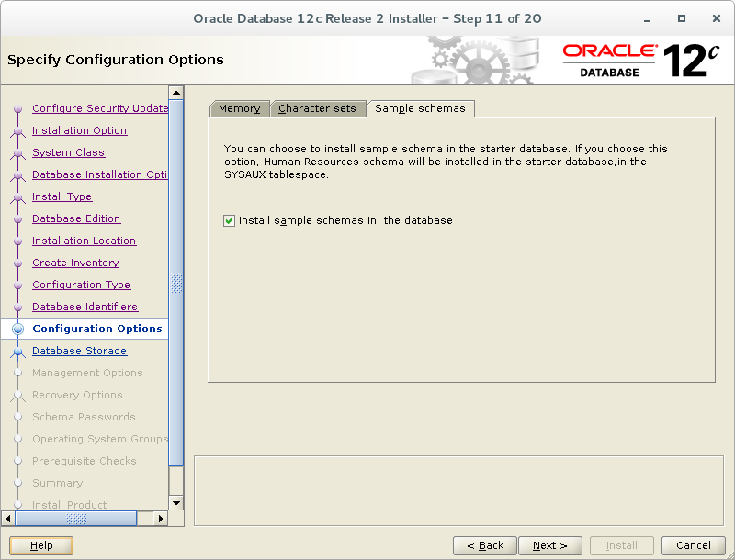Click the horizontal scroll-left arrow of step list
The height and width of the screenshot is (560, 735).
[8, 519]
